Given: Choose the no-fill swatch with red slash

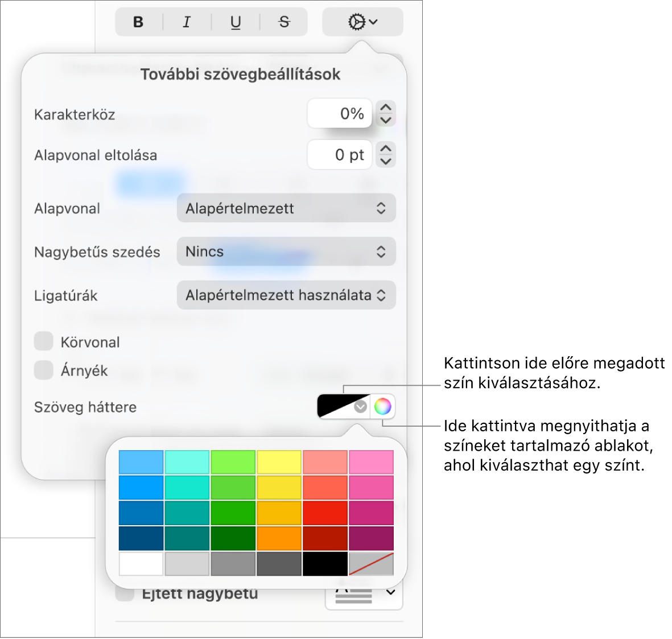Looking at the screenshot, I should pos(371,563).
